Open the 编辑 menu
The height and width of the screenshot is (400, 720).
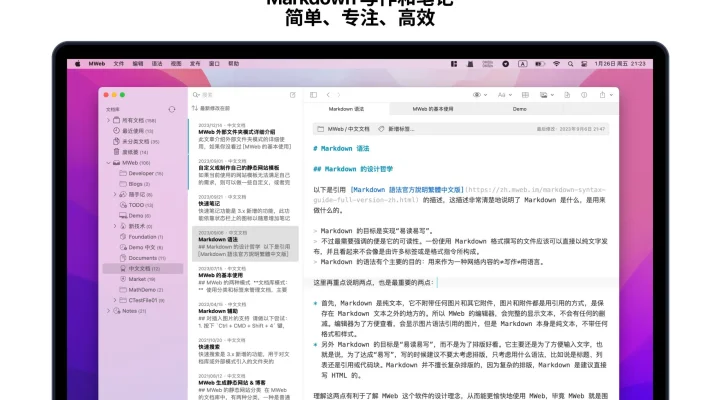click(138, 64)
